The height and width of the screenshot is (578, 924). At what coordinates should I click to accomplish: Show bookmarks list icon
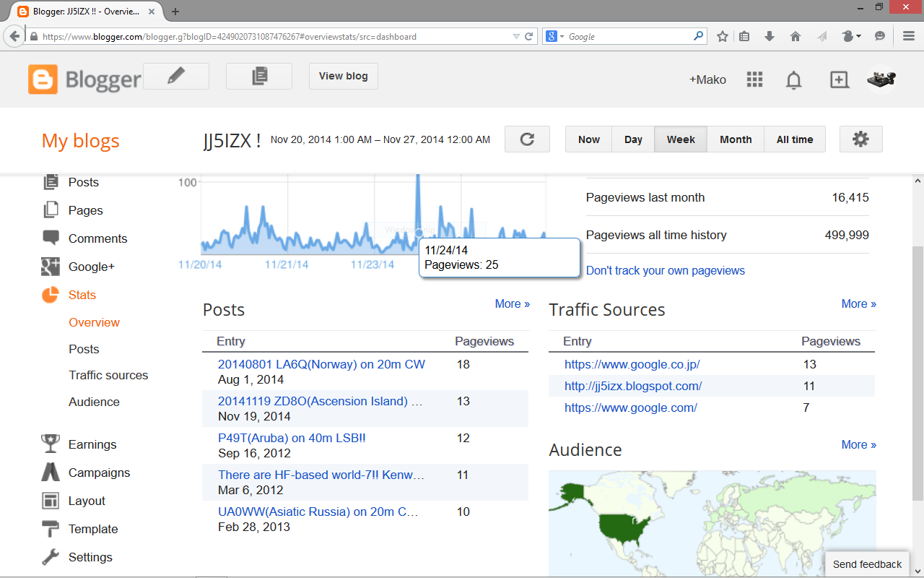point(745,36)
